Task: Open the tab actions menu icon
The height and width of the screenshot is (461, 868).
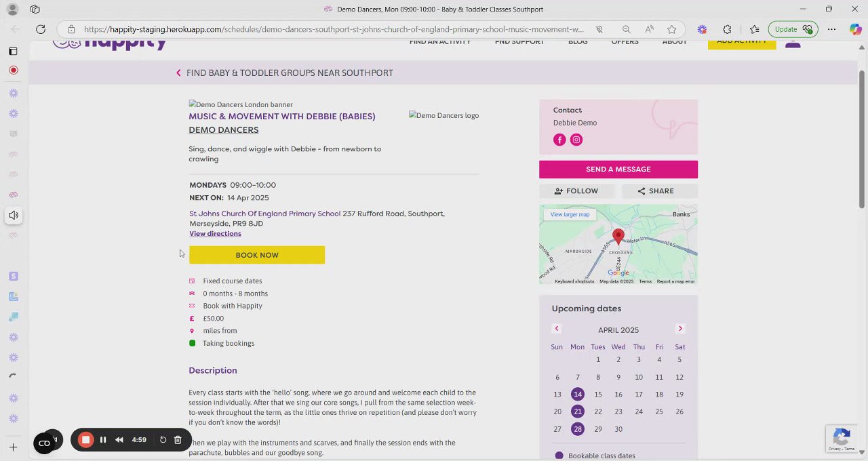Action: click(x=35, y=9)
